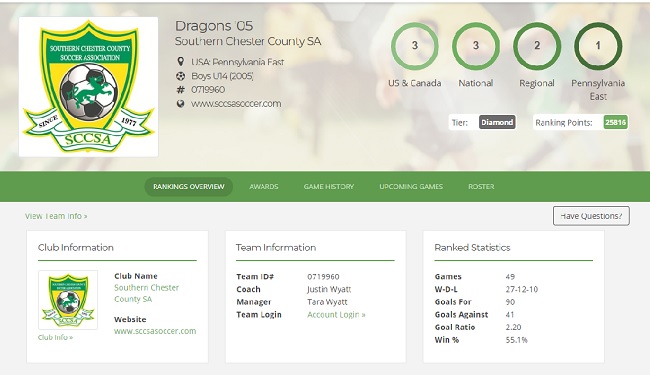Select the National rank circle
This screenshot has width=650, height=375.
click(x=476, y=46)
